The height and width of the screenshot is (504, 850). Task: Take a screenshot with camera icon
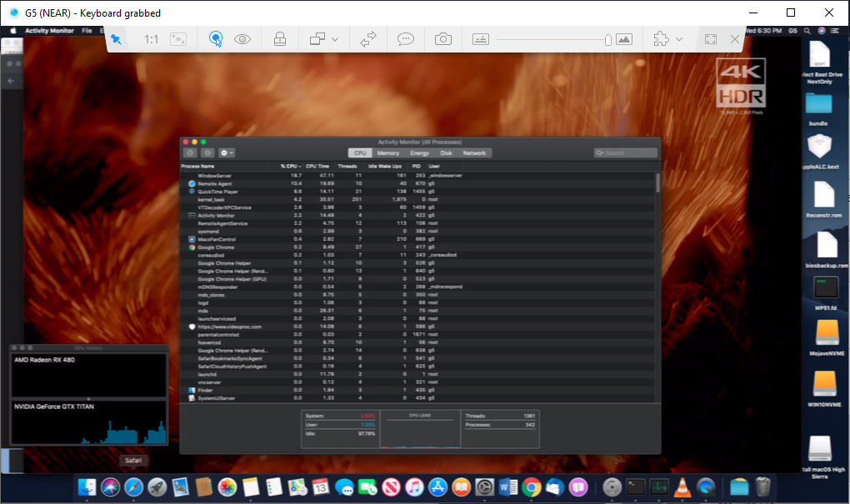coord(442,39)
